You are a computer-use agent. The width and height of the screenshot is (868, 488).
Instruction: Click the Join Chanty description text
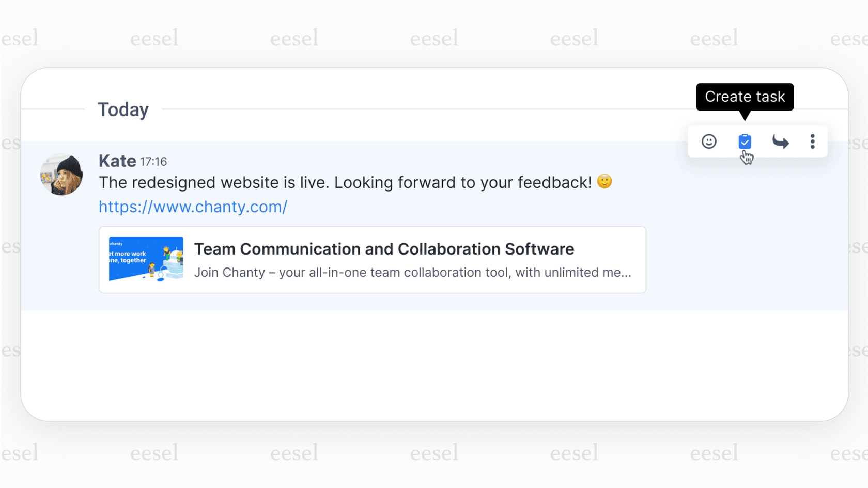click(x=412, y=272)
